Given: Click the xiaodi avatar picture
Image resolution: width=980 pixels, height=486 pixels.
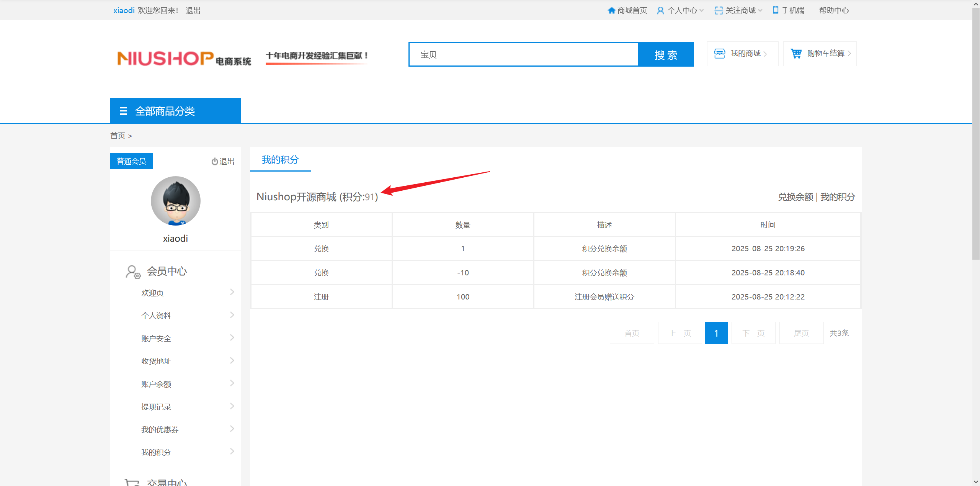Looking at the screenshot, I should 175,201.
